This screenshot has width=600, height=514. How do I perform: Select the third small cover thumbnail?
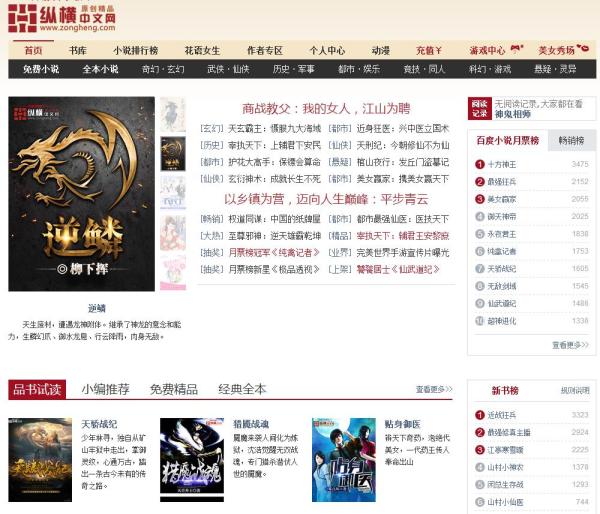173,193
